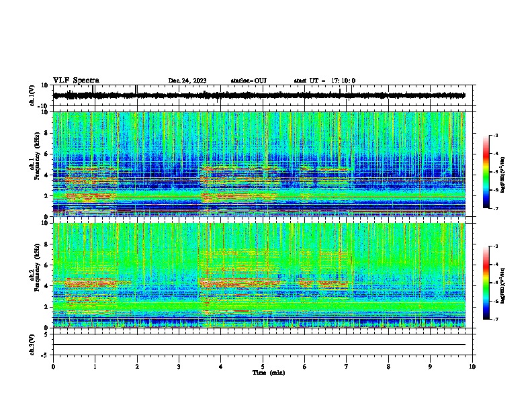Click the ch.1 spectrogram colorbar
532x411 pixels.
486,172
